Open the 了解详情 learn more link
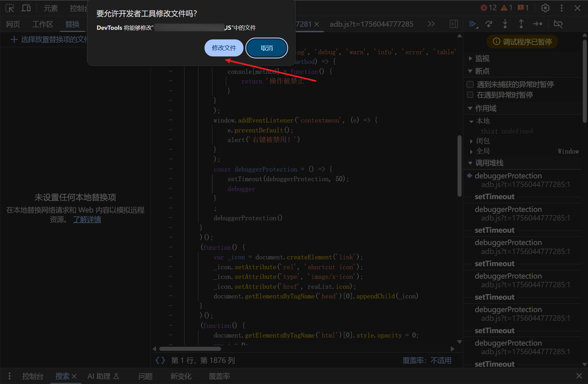This screenshot has height=384, width=588. pyautogui.click(x=87, y=220)
